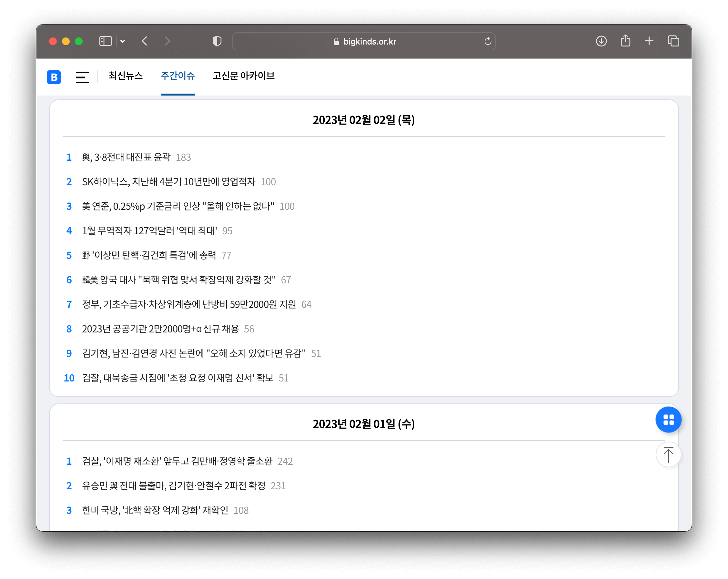Switch to the 최신뉴스 tab
728x579 pixels.
[126, 76]
